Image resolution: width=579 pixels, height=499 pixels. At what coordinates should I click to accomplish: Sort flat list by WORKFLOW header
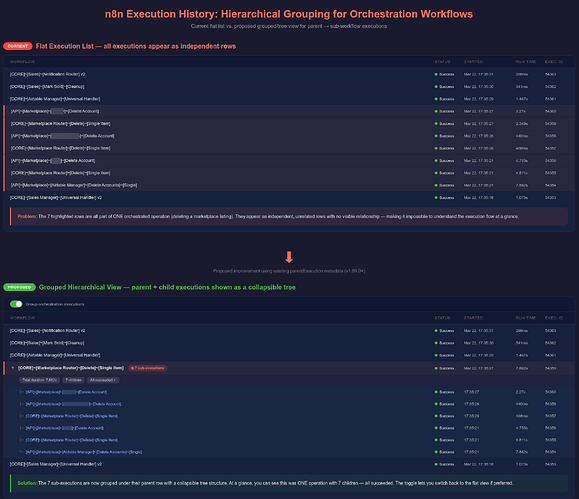pyautogui.click(x=22, y=62)
